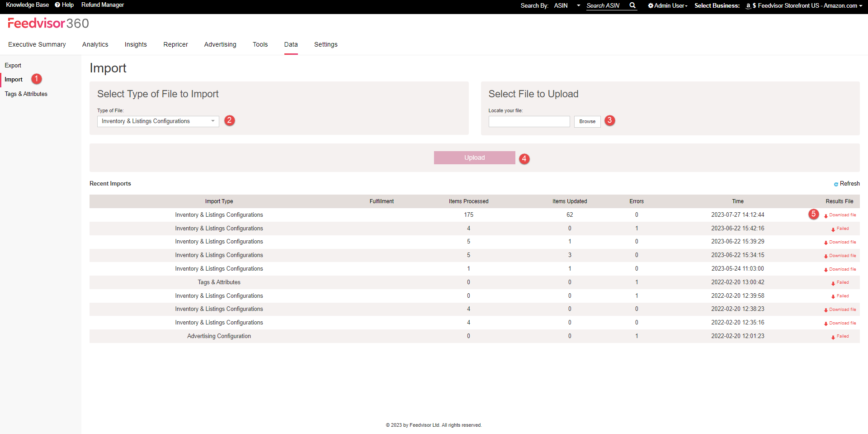The height and width of the screenshot is (434, 868).
Task: Click the Import Type column header
Action: (x=219, y=201)
